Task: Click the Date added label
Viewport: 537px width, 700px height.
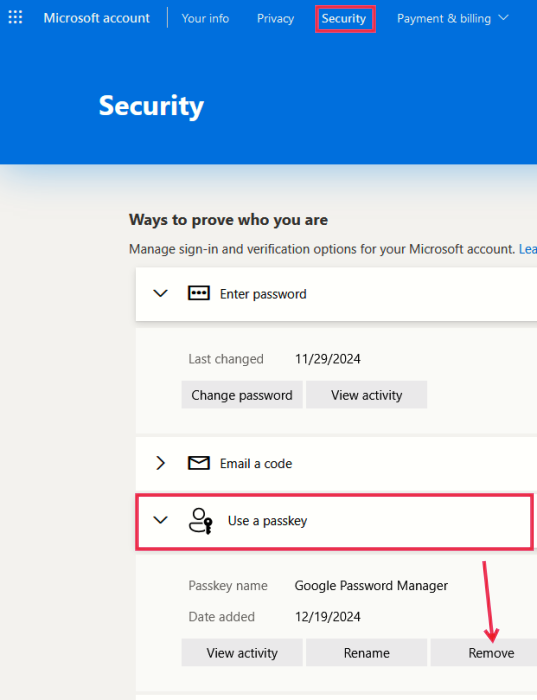Action: point(221,617)
